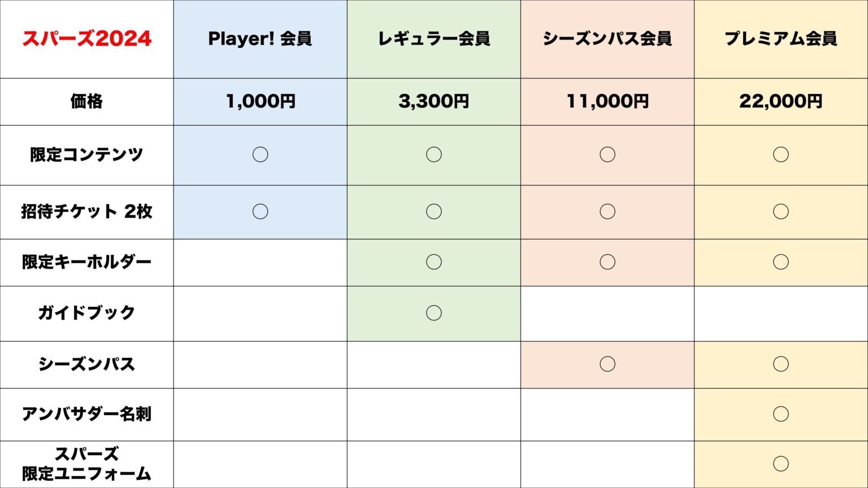Click the 1,000円 price cell
Image resolution: width=868 pixels, height=488 pixels.
[260, 101]
